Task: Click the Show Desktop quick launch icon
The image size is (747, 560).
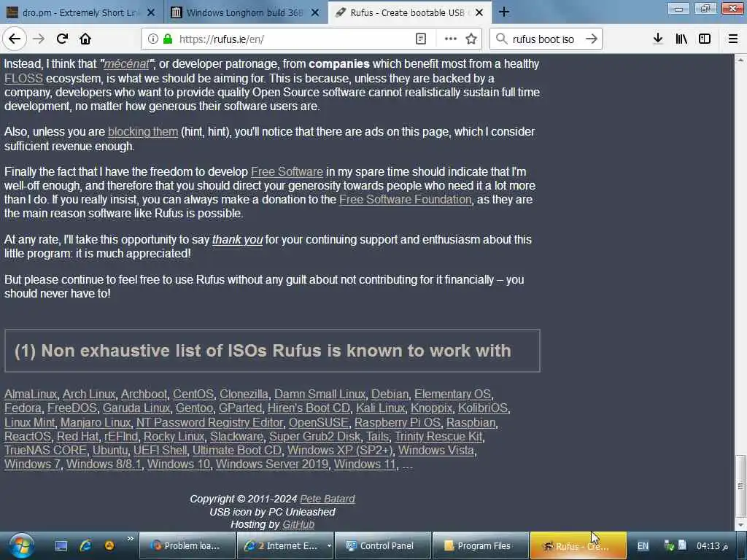Action: [61, 545]
